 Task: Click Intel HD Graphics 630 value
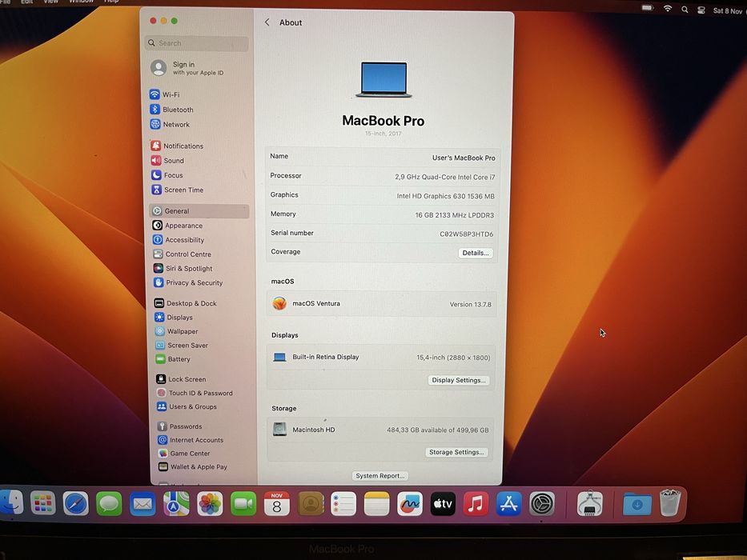[x=445, y=196]
